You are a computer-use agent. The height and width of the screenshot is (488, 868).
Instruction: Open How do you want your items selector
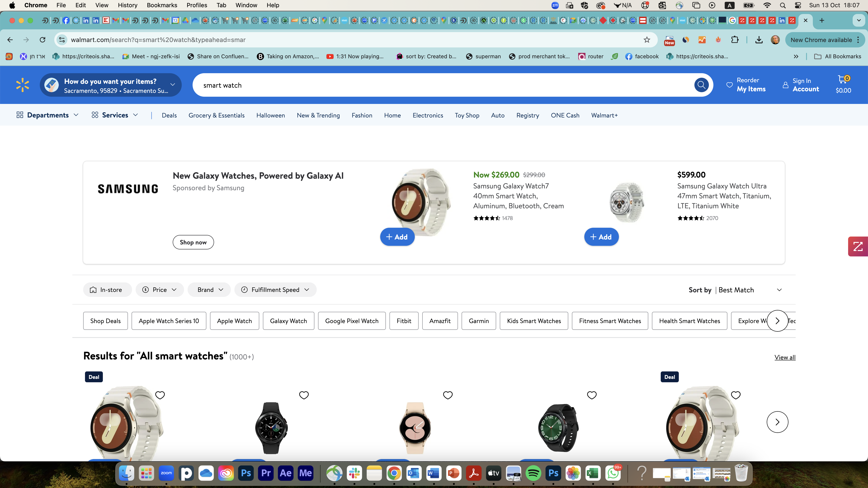coord(111,85)
